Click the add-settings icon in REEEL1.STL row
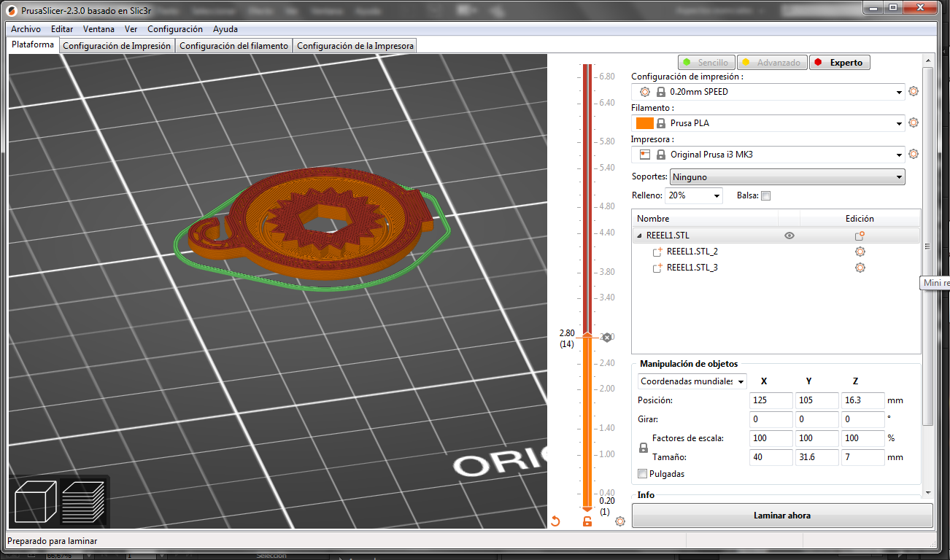Image resolution: width=950 pixels, height=560 pixels. [860, 236]
